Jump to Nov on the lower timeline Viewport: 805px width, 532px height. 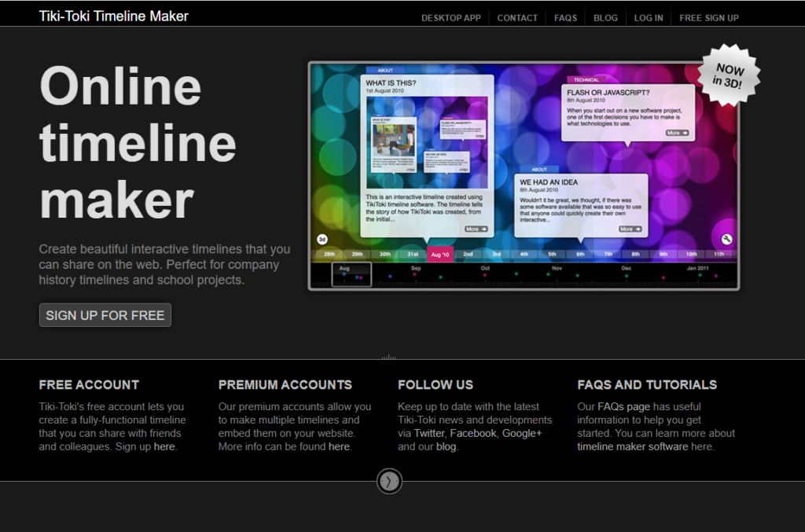557,268
